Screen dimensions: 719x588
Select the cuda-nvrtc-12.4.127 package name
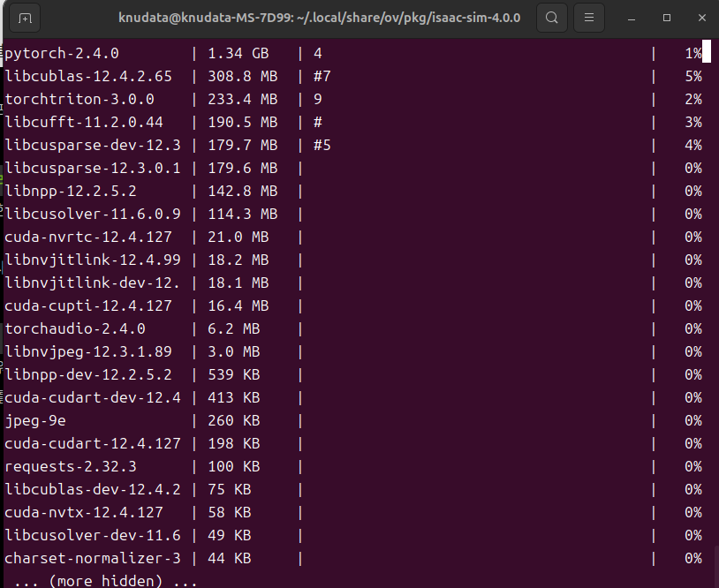88,237
